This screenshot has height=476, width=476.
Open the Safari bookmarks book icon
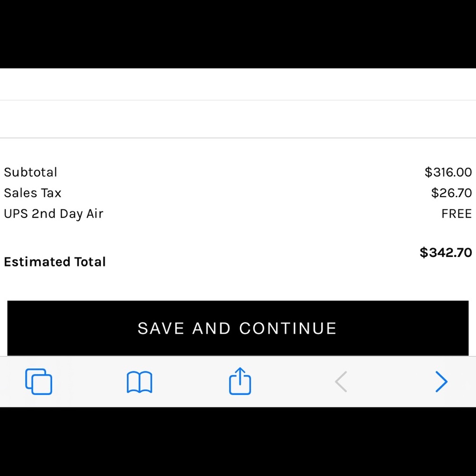click(x=139, y=382)
